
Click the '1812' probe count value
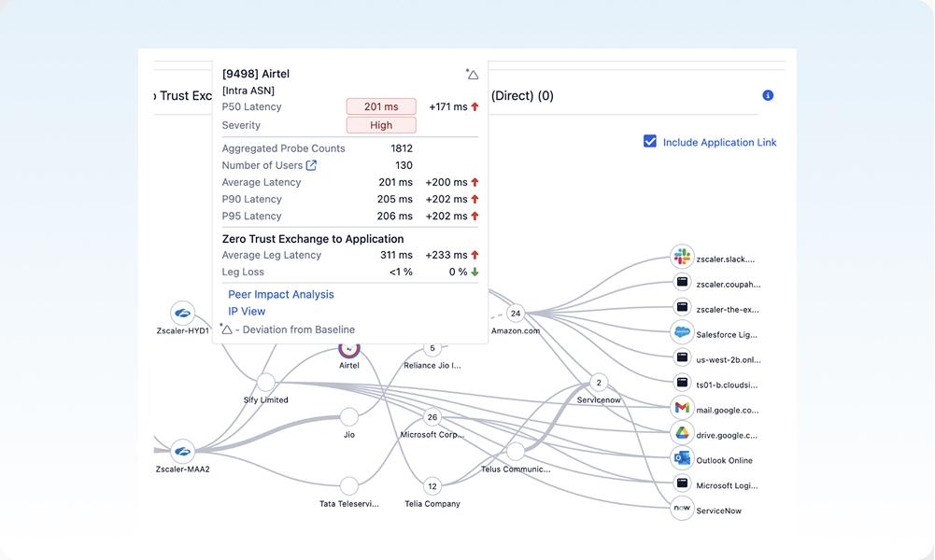[402, 148]
